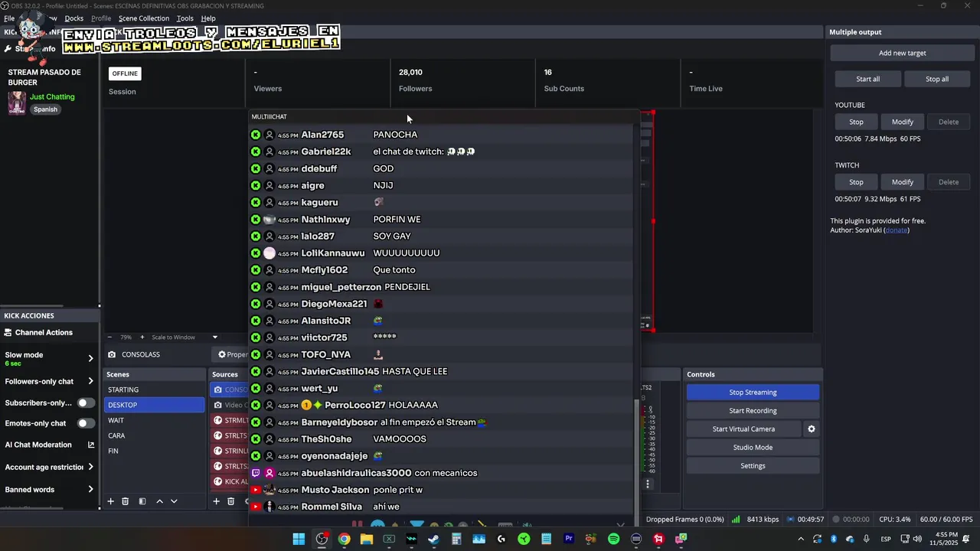This screenshot has height=551, width=980.
Task: Open Steam from taskbar
Action: click(x=433, y=539)
